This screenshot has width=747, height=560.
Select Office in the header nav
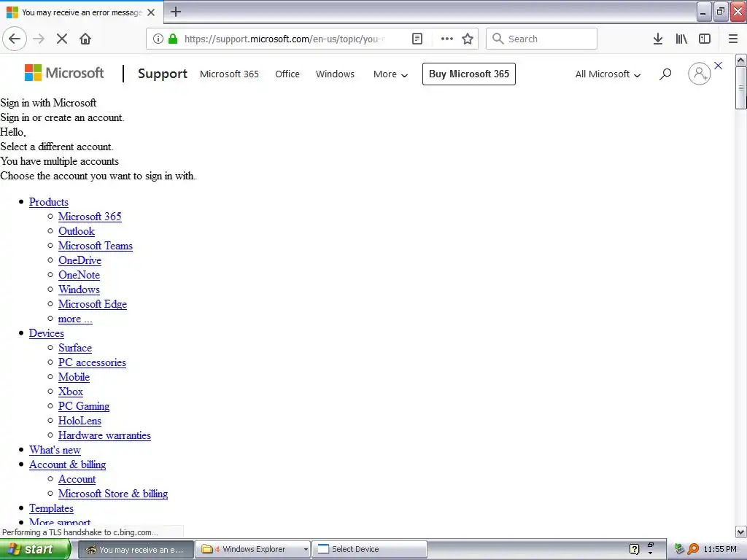coord(287,74)
